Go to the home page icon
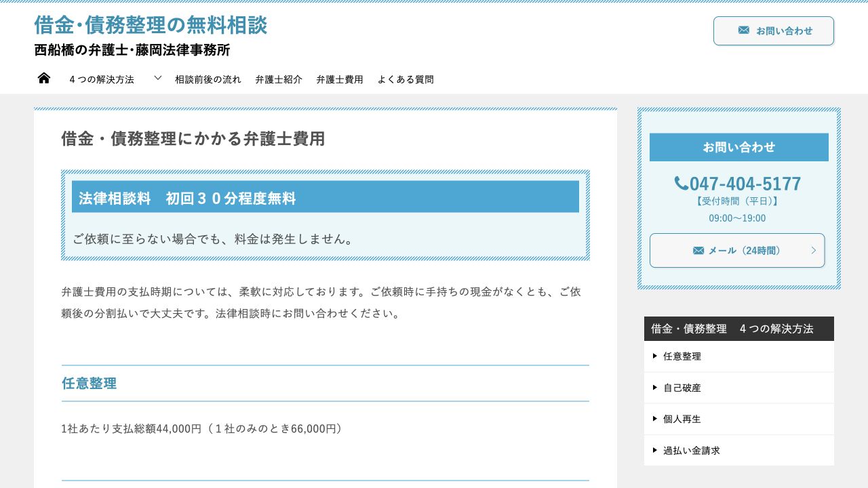868x488 pixels. 44,78
